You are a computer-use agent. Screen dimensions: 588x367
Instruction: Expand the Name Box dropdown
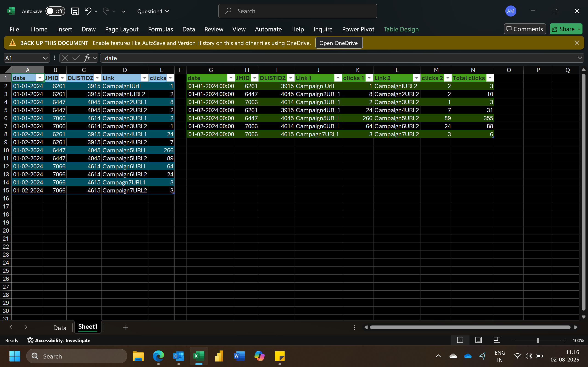click(x=45, y=58)
